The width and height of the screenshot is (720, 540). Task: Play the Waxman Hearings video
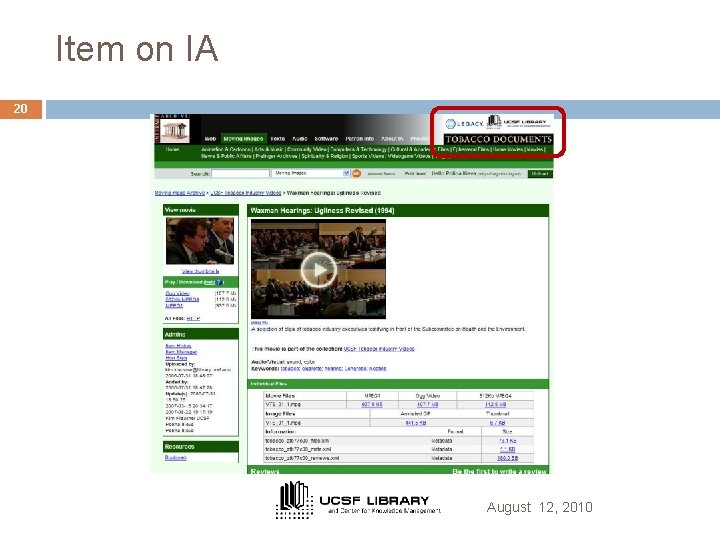[x=319, y=270]
